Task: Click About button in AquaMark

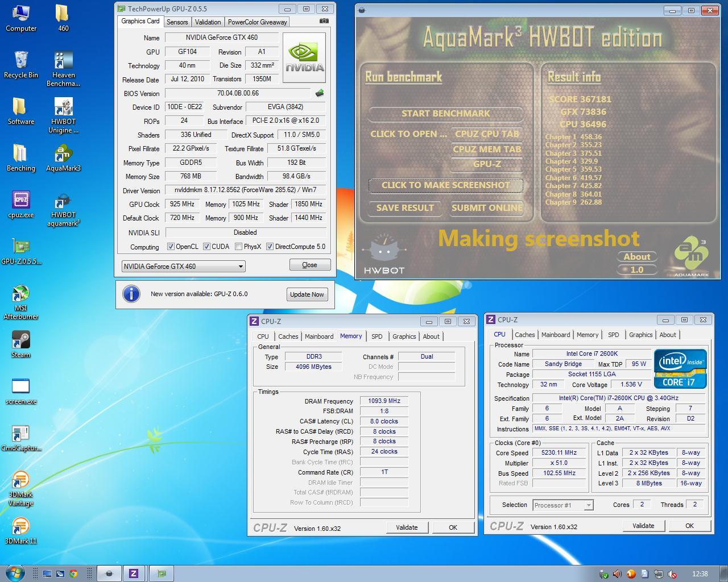Action: click(x=637, y=257)
